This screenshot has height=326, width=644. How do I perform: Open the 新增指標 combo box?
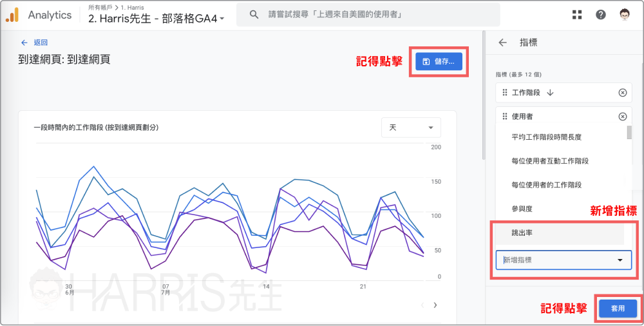pos(563,260)
